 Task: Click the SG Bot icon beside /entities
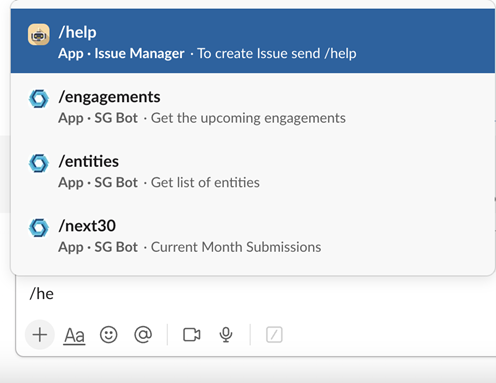click(39, 163)
